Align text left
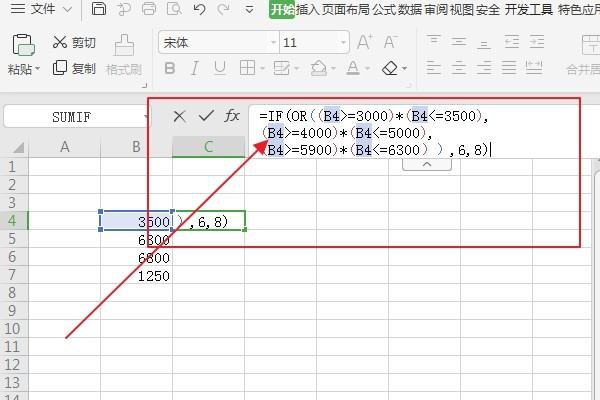The width and height of the screenshot is (600, 400). point(434,68)
